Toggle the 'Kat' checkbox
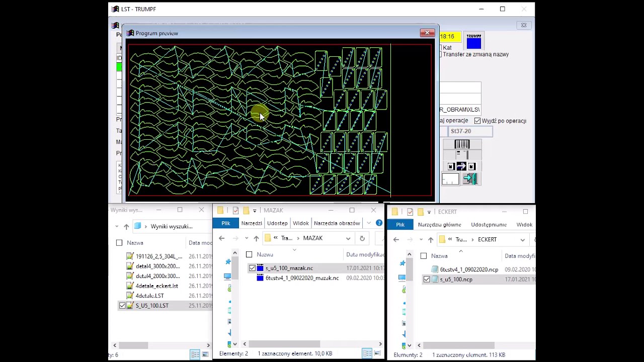Viewport: 644px width, 362px height. click(440, 48)
